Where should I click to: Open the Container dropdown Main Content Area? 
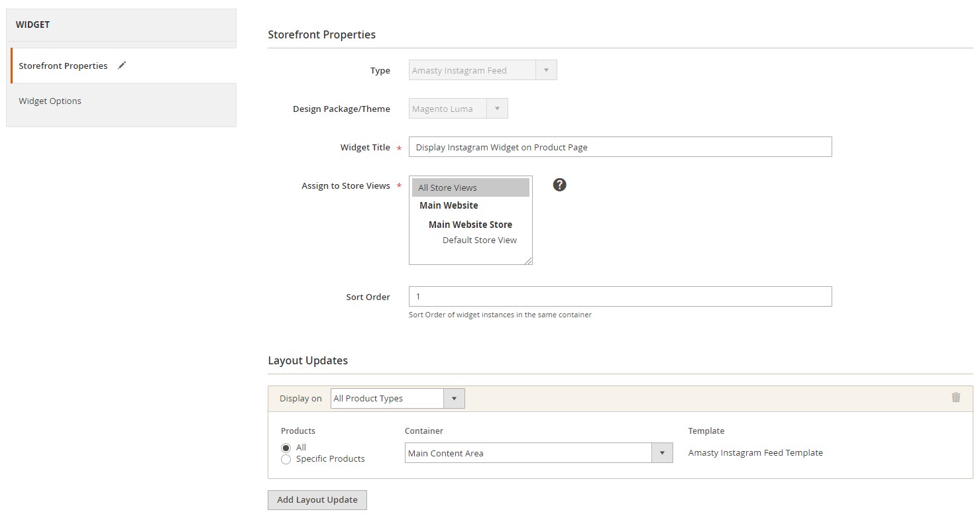click(539, 453)
